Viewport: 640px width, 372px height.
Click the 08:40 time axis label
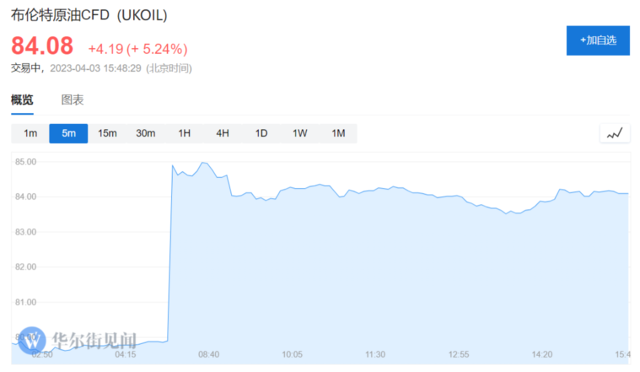[209, 354]
